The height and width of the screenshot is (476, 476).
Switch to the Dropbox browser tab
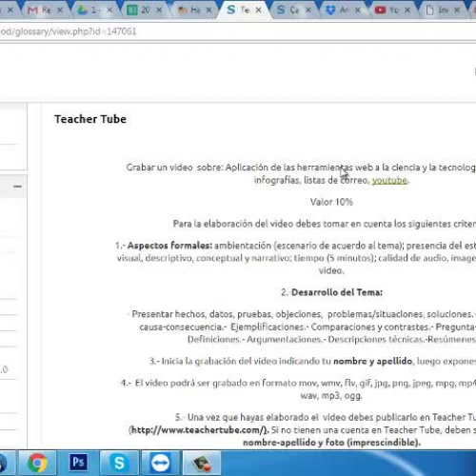click(340, 10)
